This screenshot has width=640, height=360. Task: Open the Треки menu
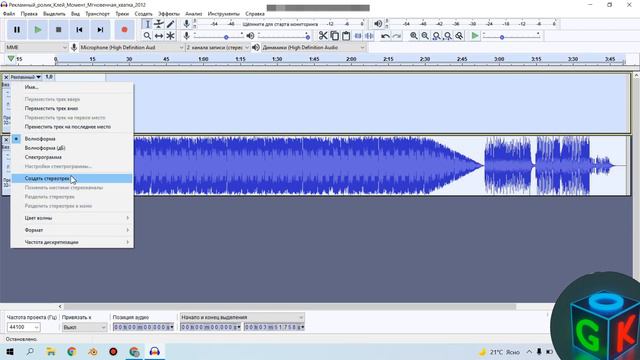click(x=122, y=13)
